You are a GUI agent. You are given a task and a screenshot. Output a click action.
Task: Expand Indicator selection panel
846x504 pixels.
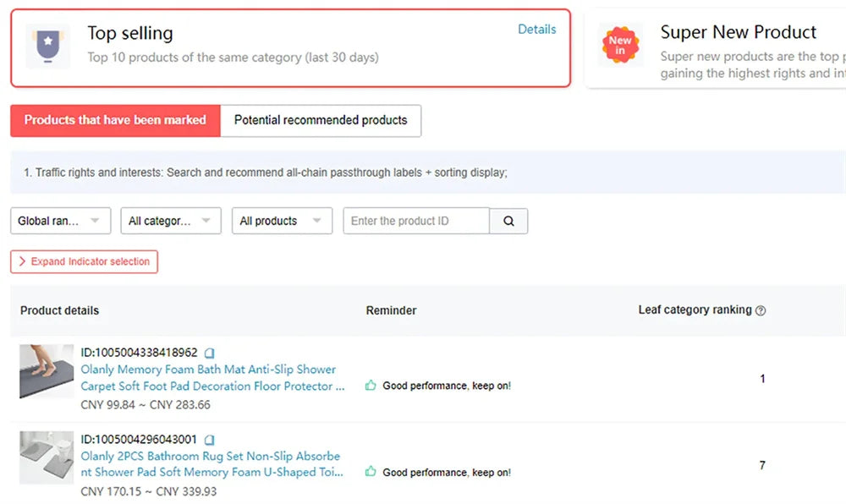pyautogui.click(x=84, y=262)
